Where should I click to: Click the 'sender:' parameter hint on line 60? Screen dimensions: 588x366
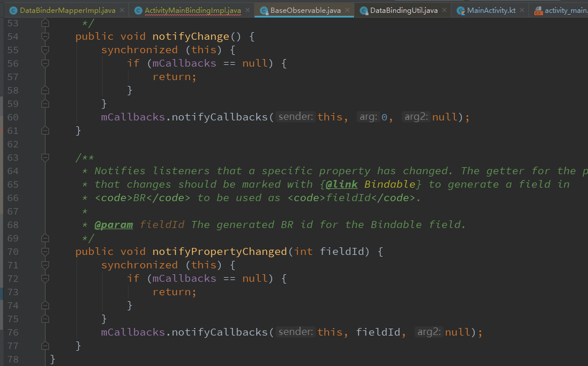[295, 117]
